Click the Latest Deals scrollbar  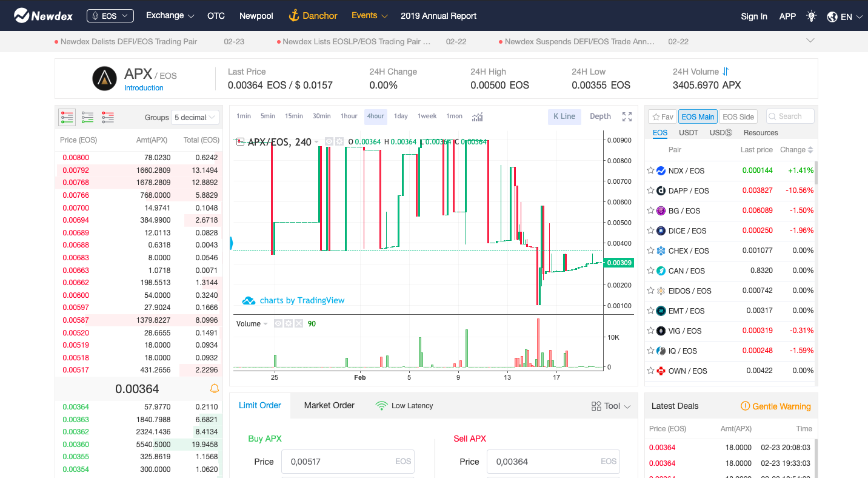(x=816, y=458)
